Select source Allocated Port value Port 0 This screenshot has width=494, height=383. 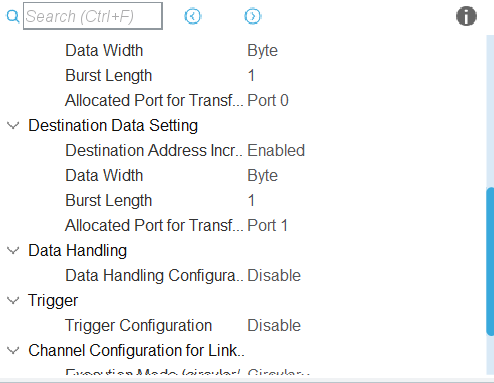coord(268,100)
